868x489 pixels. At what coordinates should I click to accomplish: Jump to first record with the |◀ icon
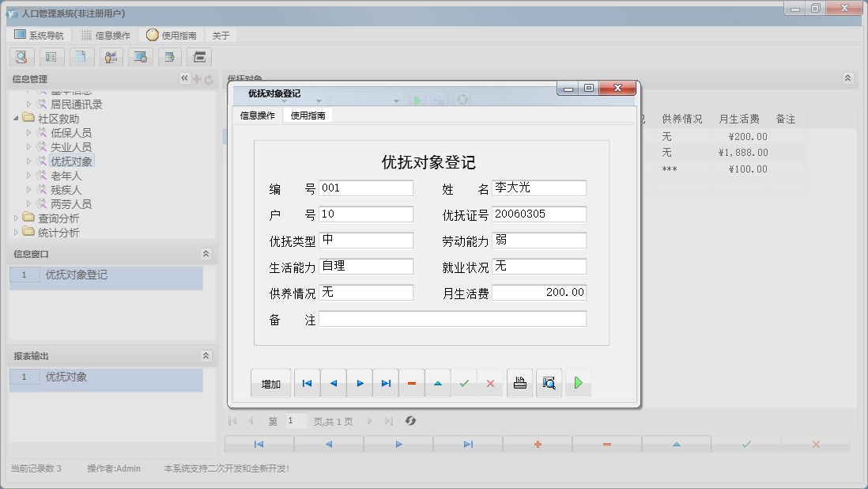pyautogui.click(x=307, y=382)
